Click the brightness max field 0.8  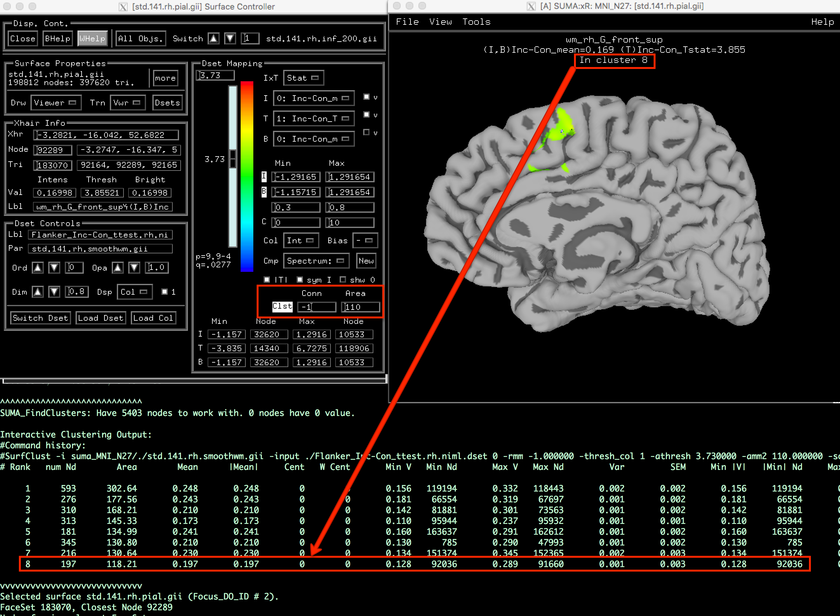[350, 207]
